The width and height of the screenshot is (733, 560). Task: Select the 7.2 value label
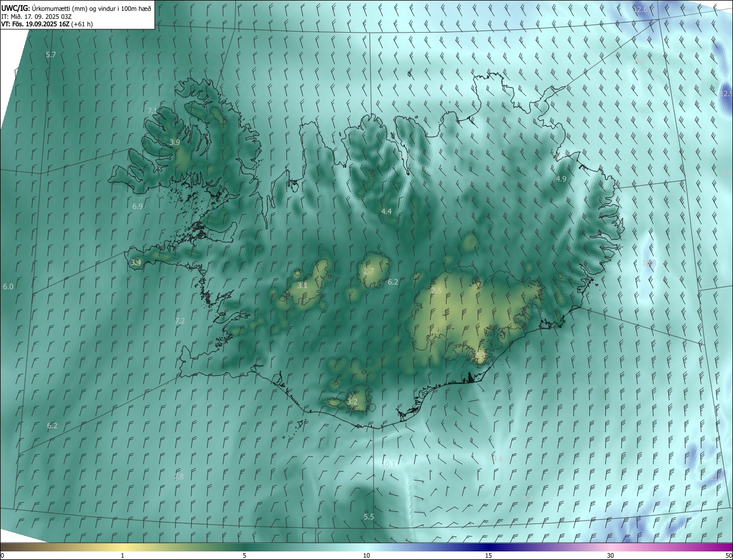(180, 321)
